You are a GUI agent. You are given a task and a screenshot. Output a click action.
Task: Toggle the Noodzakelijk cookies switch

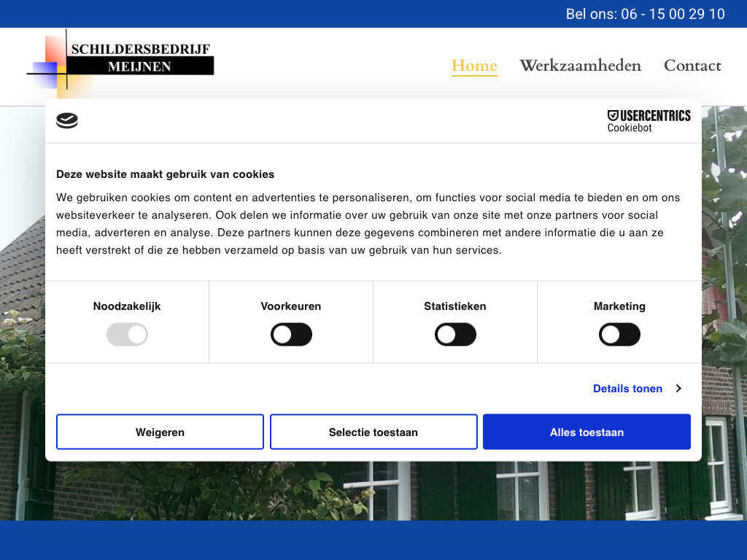coord(127,335)
